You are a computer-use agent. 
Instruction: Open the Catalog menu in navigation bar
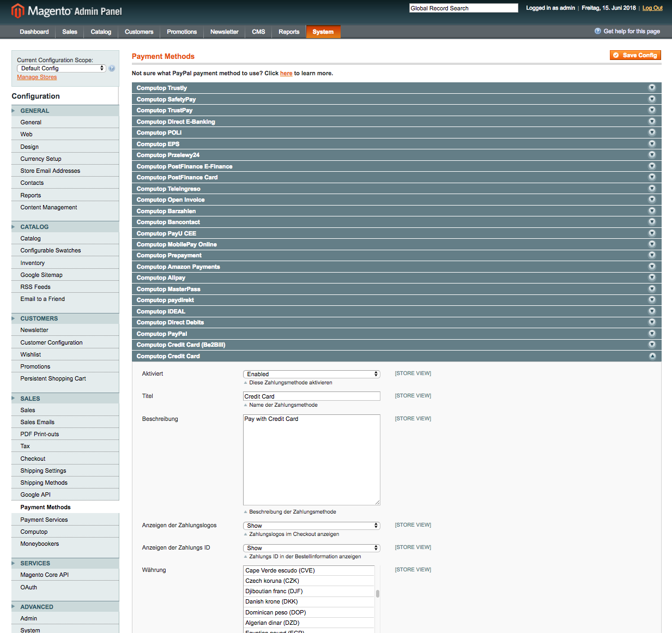[x=101, y=32]
